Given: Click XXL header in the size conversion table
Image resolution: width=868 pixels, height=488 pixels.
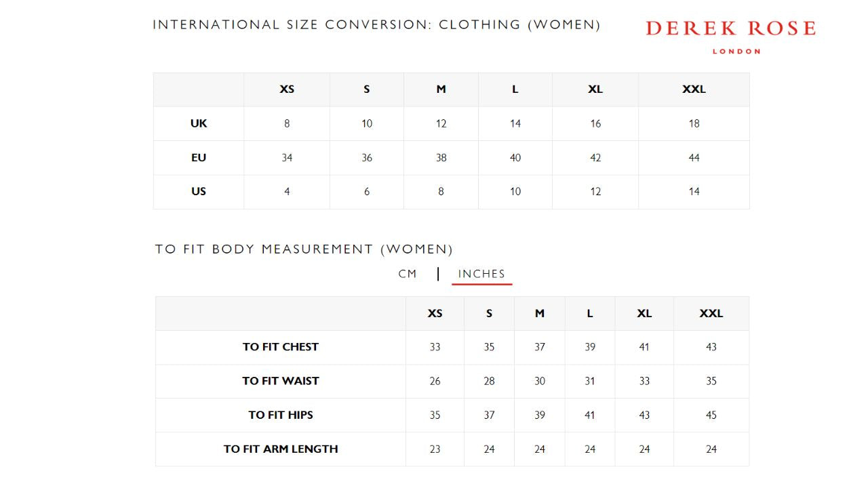Looking at the screenshot, I should 694,89.
